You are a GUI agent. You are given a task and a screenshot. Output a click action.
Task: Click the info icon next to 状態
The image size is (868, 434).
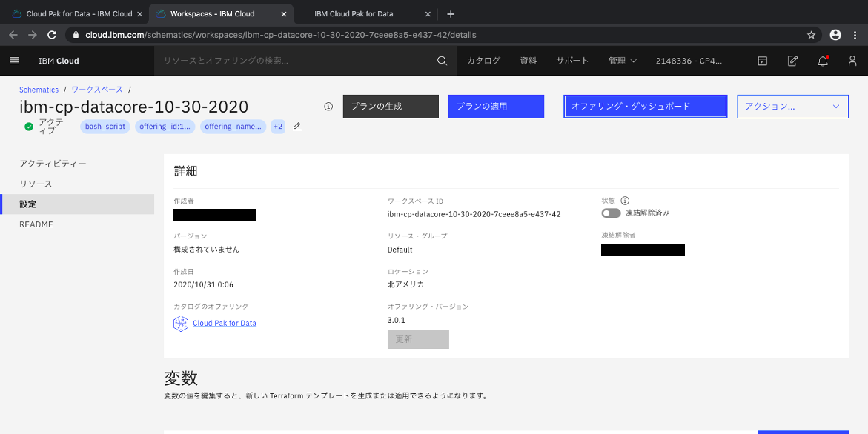[x=625, y=201]
